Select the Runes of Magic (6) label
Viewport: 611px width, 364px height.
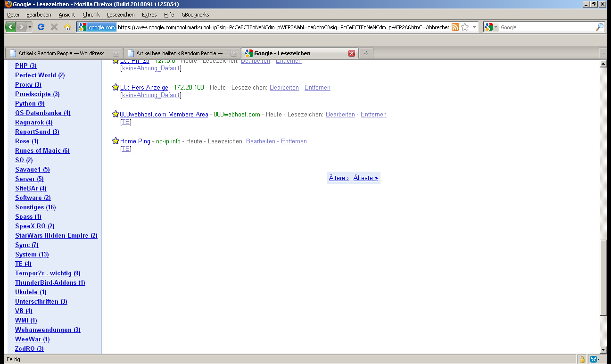pos(42,151)
